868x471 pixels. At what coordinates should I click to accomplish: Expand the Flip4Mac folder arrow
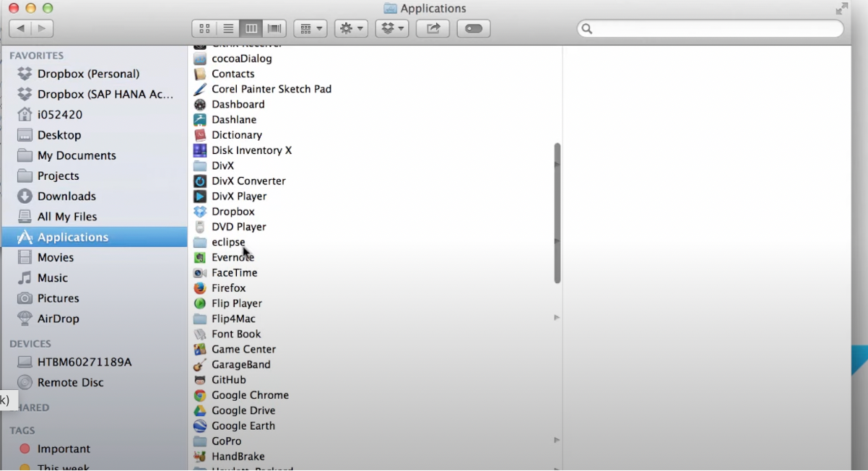pos(556,318)
